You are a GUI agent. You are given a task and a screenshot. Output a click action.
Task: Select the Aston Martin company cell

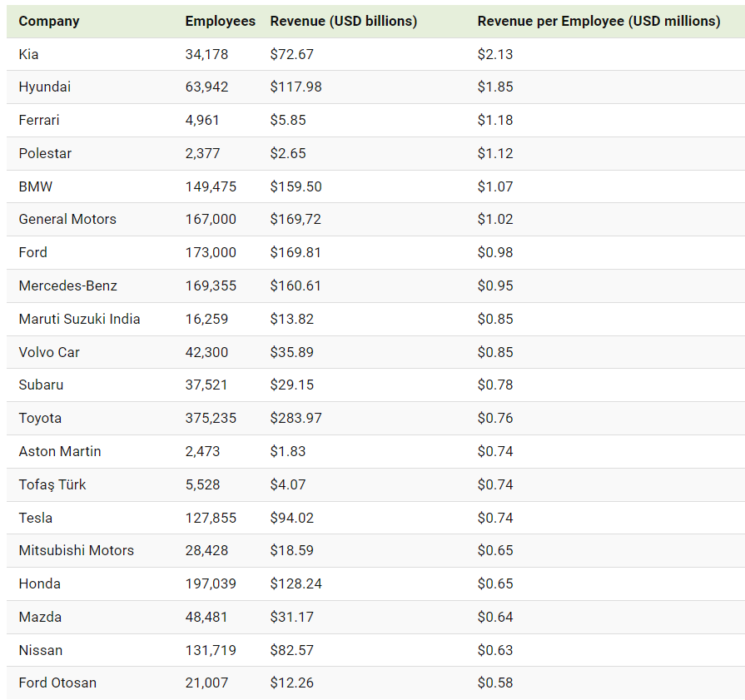pos(60,451)
